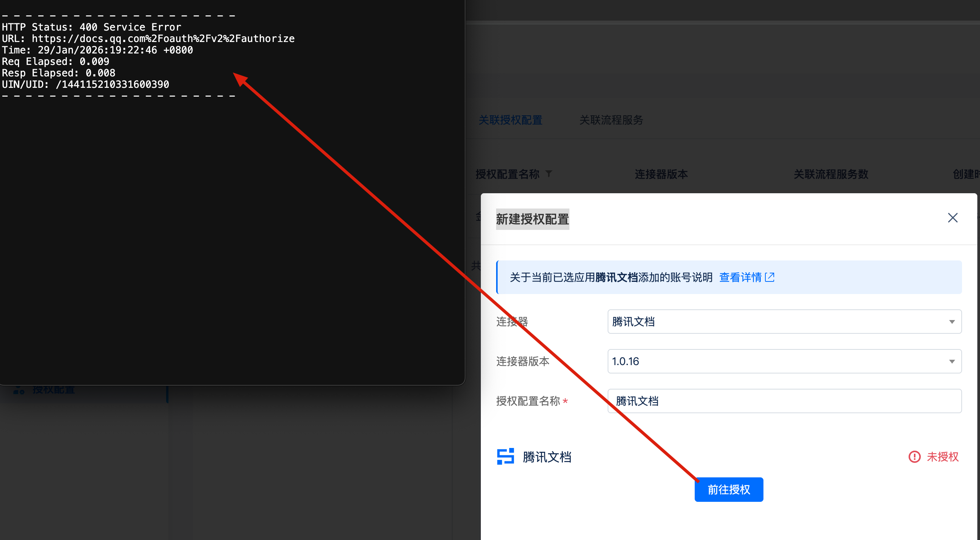
Task: Click the arrow on the 连接器 combo box
Action: point(952,322)
